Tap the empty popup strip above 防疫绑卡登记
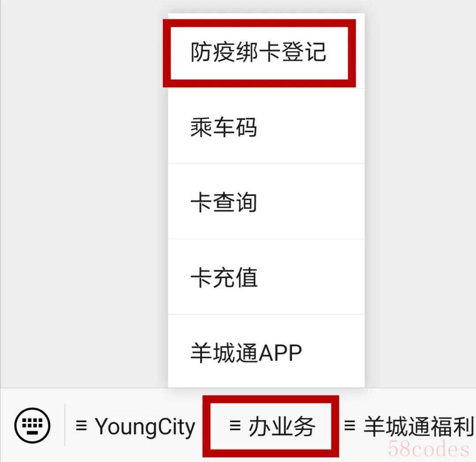The image size is (476, 462). 266,16
